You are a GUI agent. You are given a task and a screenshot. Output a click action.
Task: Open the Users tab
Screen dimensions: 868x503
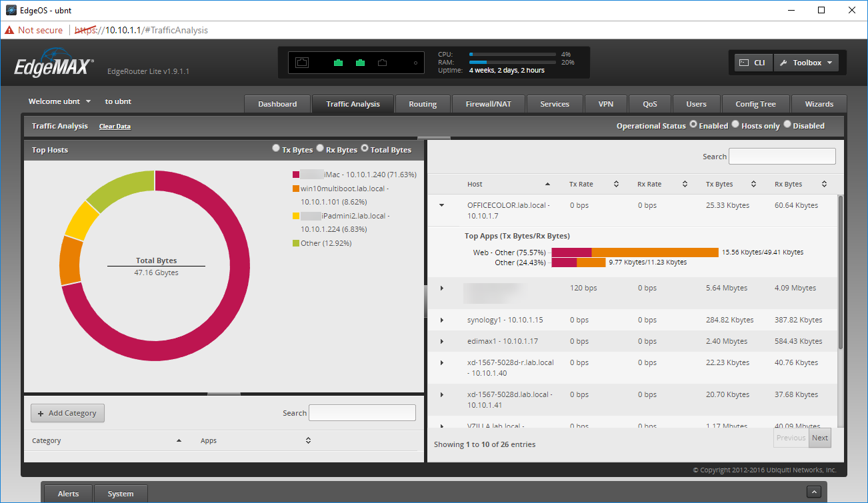coord(696,104)
